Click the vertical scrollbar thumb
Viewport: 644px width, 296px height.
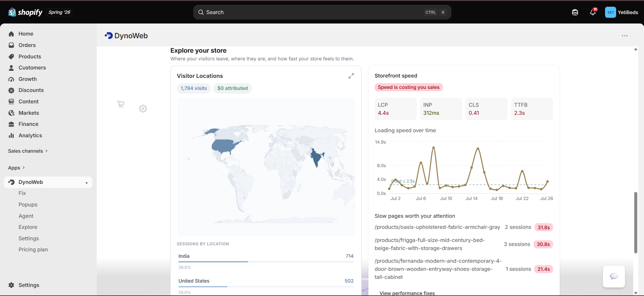pyautogui.click(x=635, y=223)
